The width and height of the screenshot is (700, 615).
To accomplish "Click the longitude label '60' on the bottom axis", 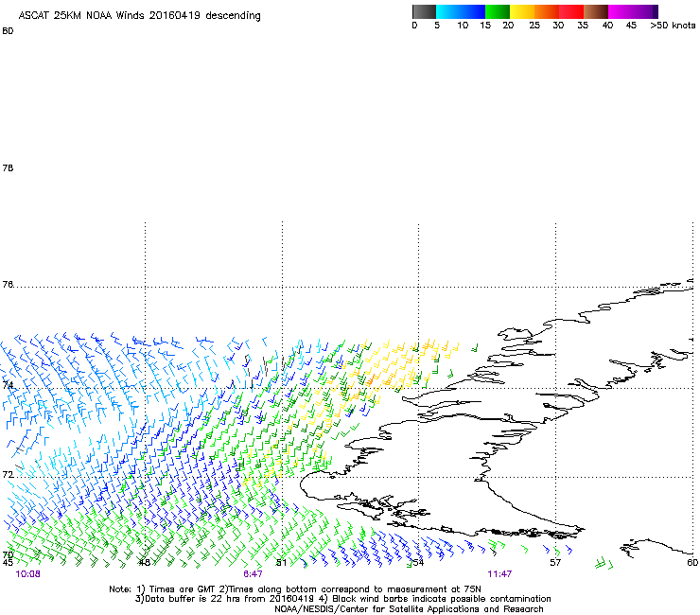I will (692, 562).
